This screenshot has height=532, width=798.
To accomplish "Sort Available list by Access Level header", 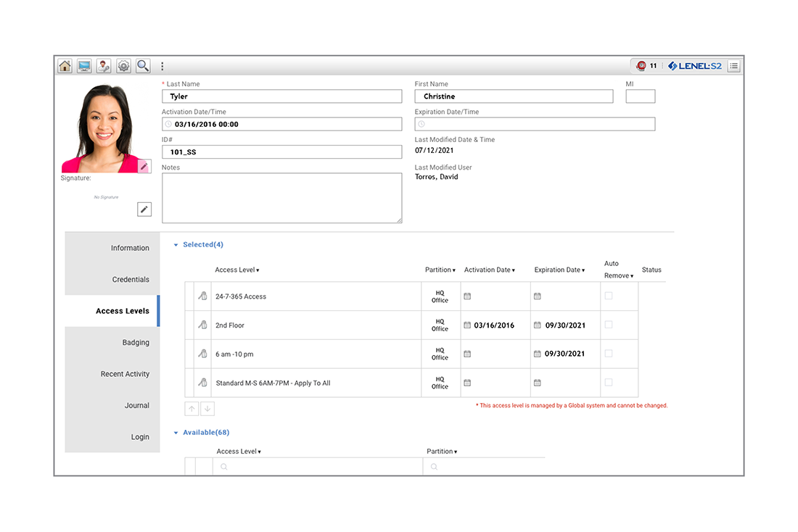I will (239, 451).
